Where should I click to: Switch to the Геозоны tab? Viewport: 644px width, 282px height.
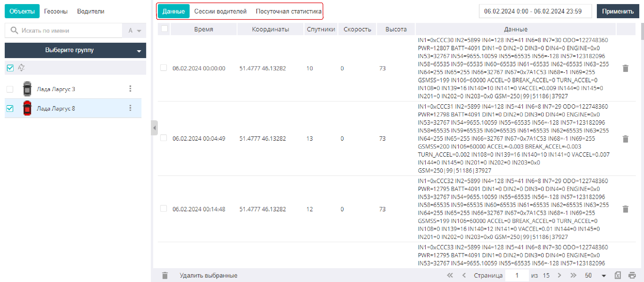pos(56,11)
